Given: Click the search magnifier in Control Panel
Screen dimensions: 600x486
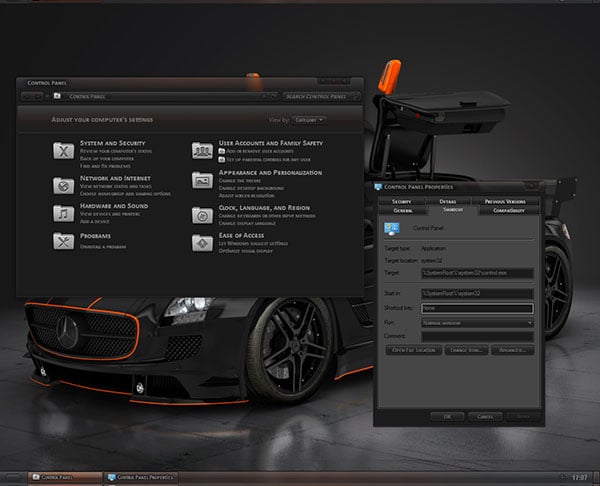Looking at the screenshot, I should coord(355,96).
